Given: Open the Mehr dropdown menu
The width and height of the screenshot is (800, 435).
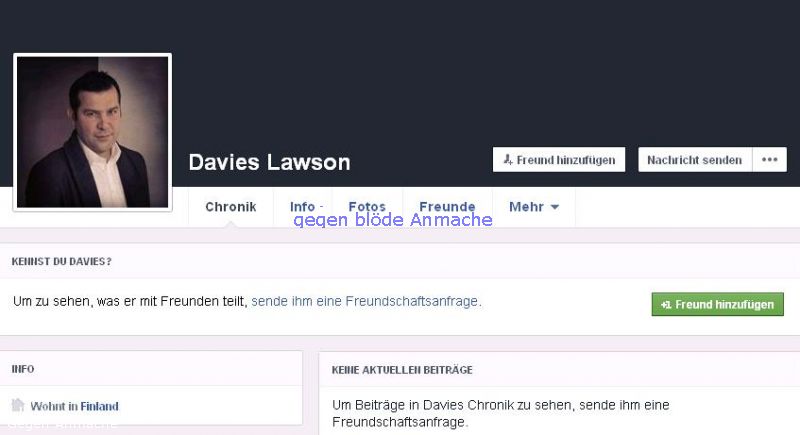Looking at the screenshot, I should click(534, 207).
